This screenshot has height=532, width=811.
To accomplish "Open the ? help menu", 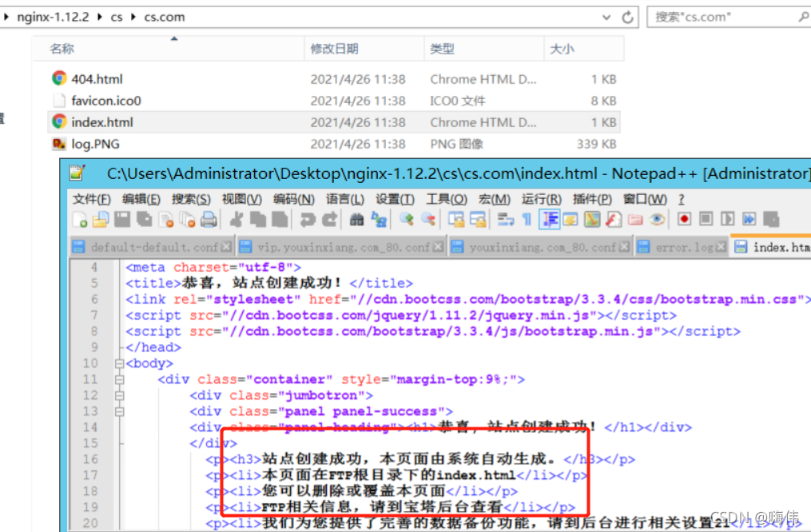I will [x=682, y=199].
